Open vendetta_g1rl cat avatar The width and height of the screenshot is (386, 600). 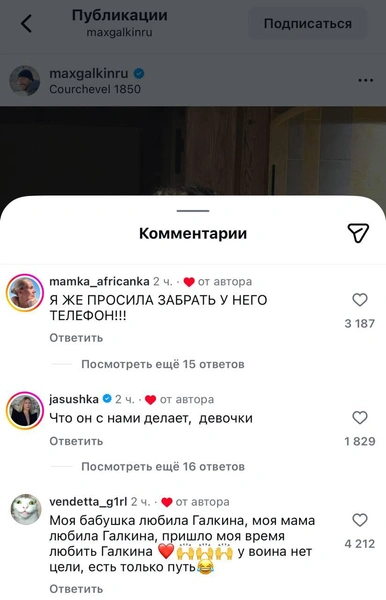[25, 509]
